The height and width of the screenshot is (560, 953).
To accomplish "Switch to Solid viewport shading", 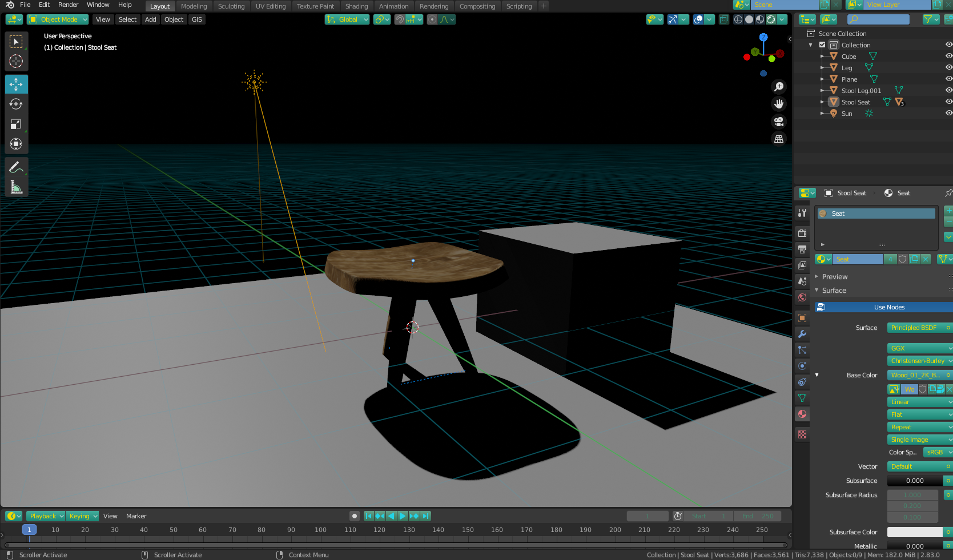I will click(749, 19).
